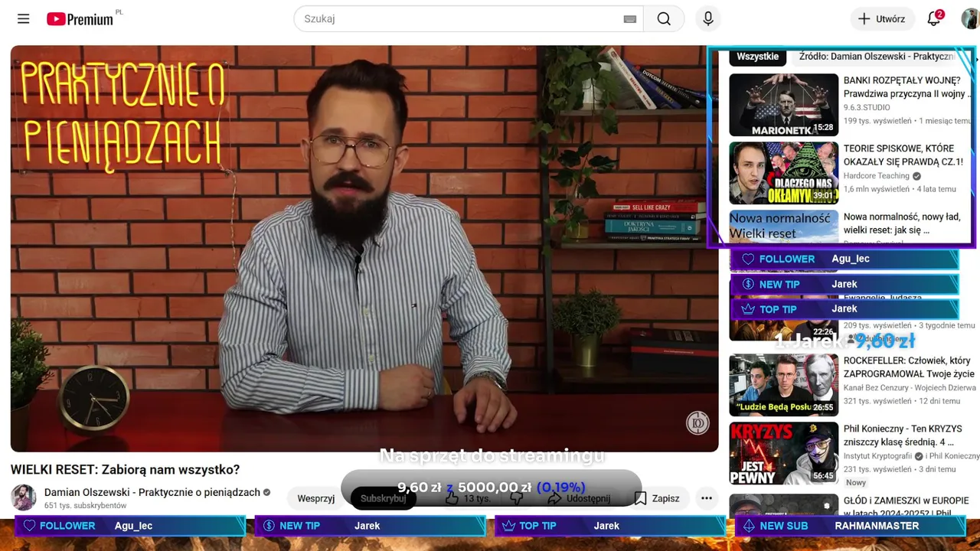The height and width of the screenshot is (551, 980).
Task: Click the magnifier search button
Action: click(664, 19)
